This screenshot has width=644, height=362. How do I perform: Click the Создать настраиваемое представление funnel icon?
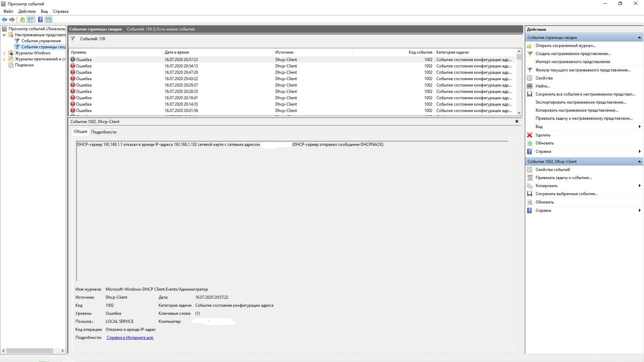[530, 54]
